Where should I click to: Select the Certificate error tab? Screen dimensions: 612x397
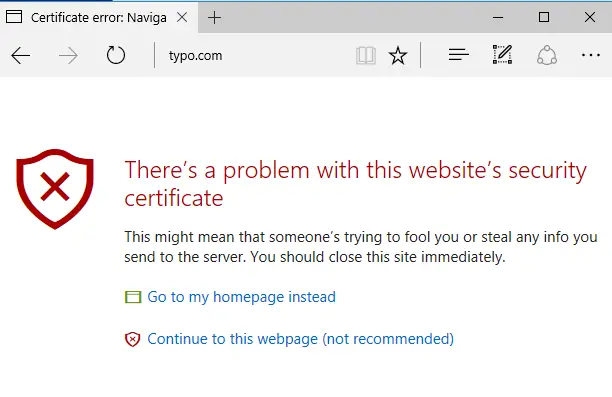pyautogui.click(x=99, y=18)
